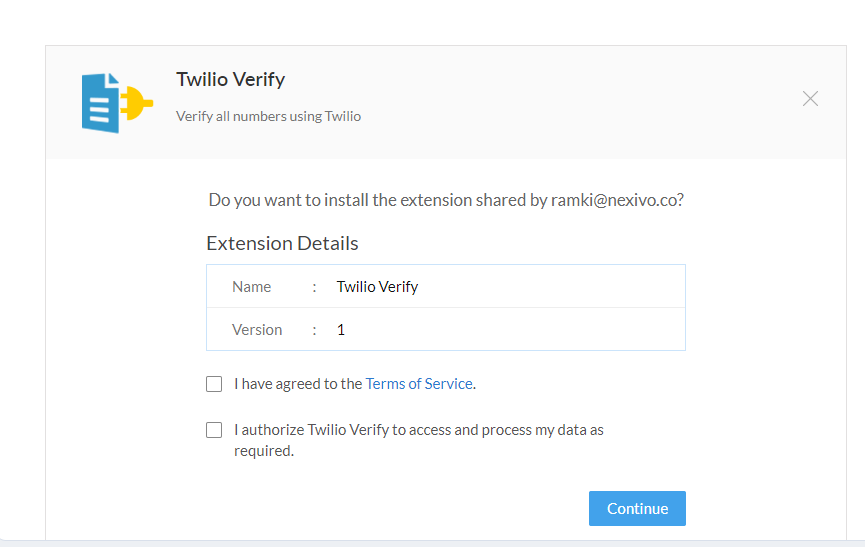Click the 'I have agreed to the' label text
The width and height of the screenshot is (865, 547).
(298, 384)
